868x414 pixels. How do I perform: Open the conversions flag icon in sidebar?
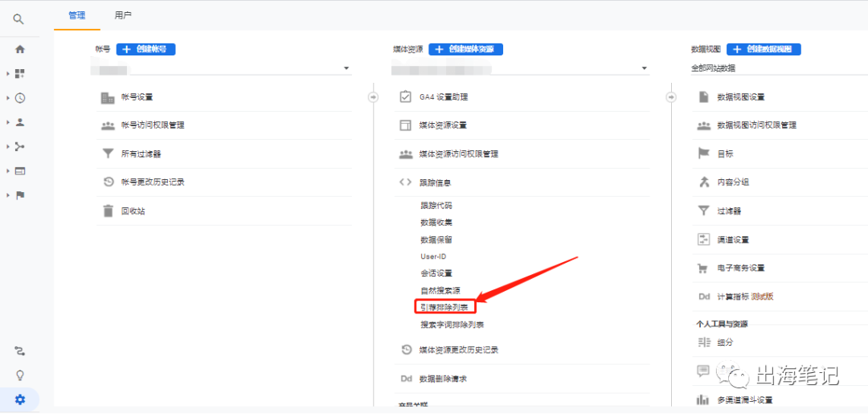coord(20,195)
